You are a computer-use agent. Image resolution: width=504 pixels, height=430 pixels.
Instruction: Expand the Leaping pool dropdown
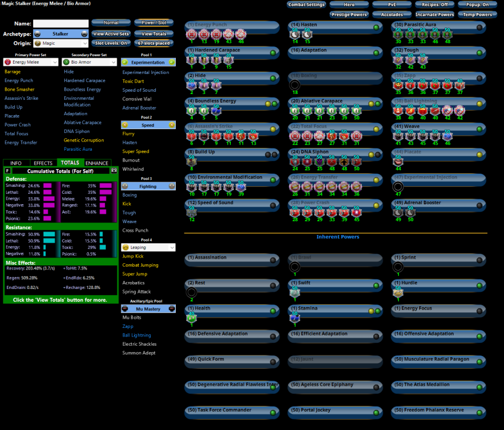148,247
